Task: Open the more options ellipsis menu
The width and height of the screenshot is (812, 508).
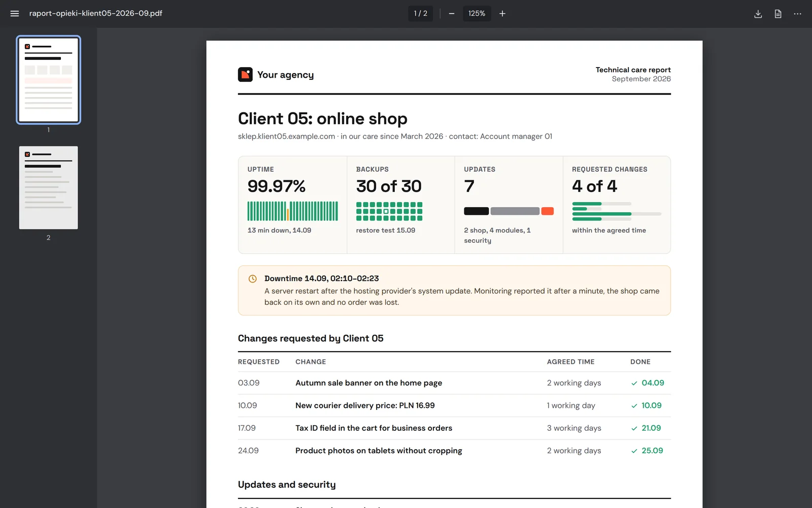Action: coord(798,14)
